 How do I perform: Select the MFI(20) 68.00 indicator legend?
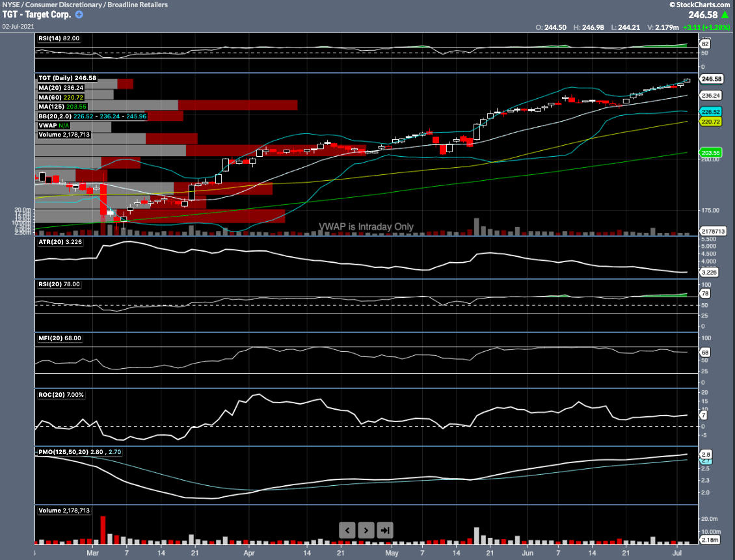pos(59,338)
